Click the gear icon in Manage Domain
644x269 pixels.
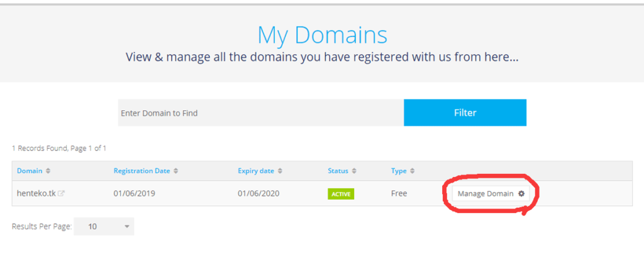tap(521, 193)
